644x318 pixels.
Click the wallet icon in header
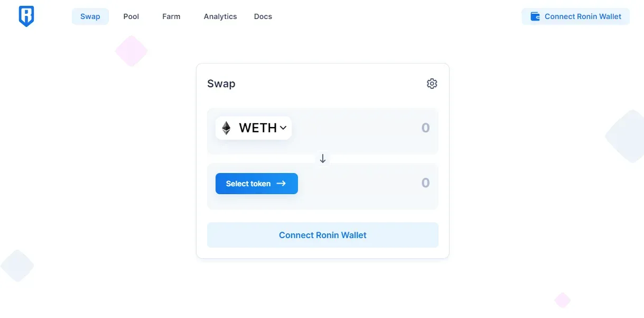pos(535,16)
